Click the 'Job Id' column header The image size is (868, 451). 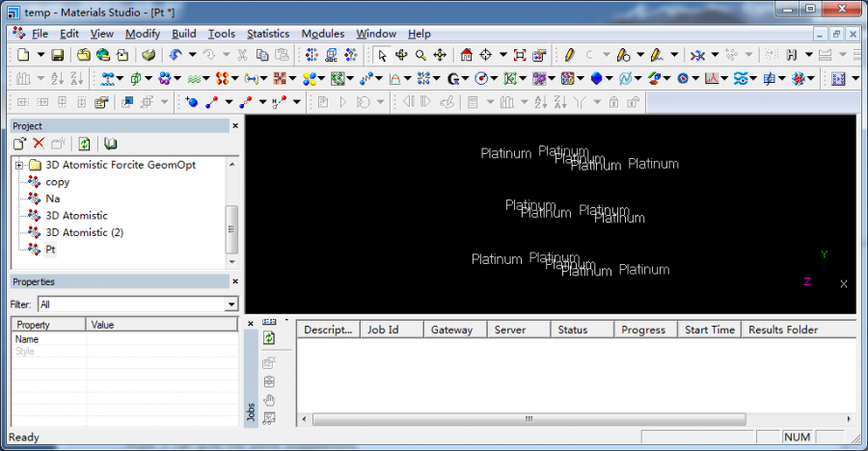(x=392, y=330)
